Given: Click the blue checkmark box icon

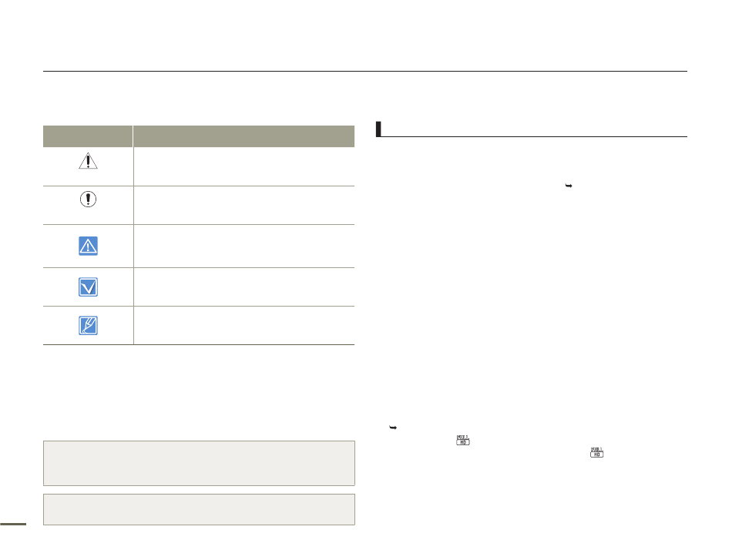Looking at the screenshot, I should coord(89,287).
